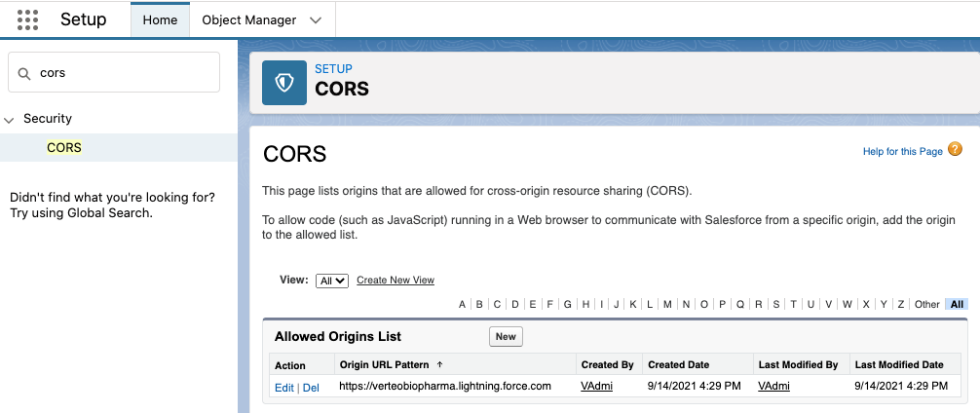Filter list by the letter A
Screen dimensions: 980x413
point(463,304)
